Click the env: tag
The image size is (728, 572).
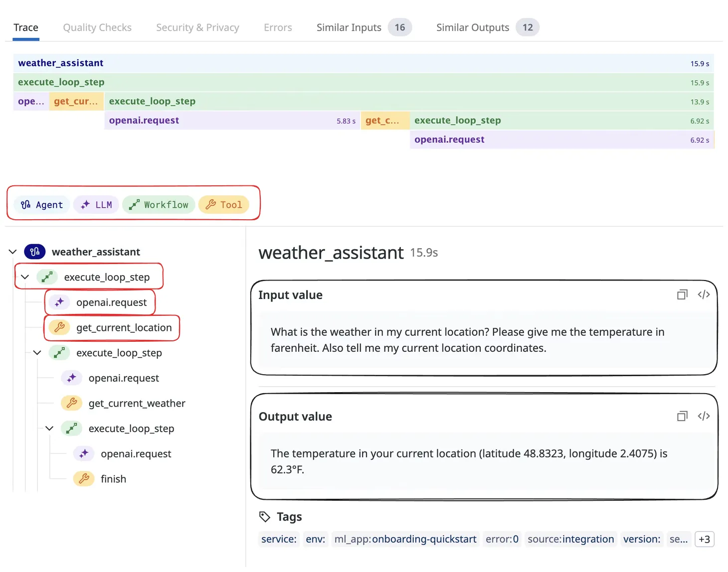(x=315, y=539)
